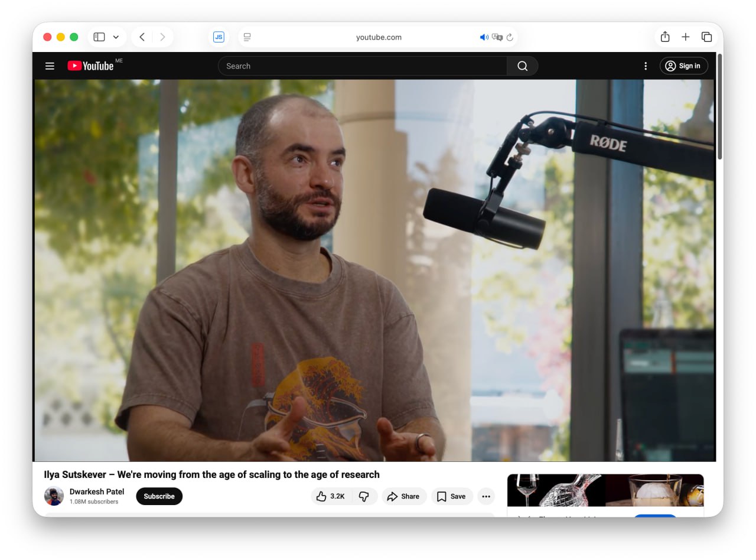
Task: Open the Safari share sheet icon
Action: point(664,37)
